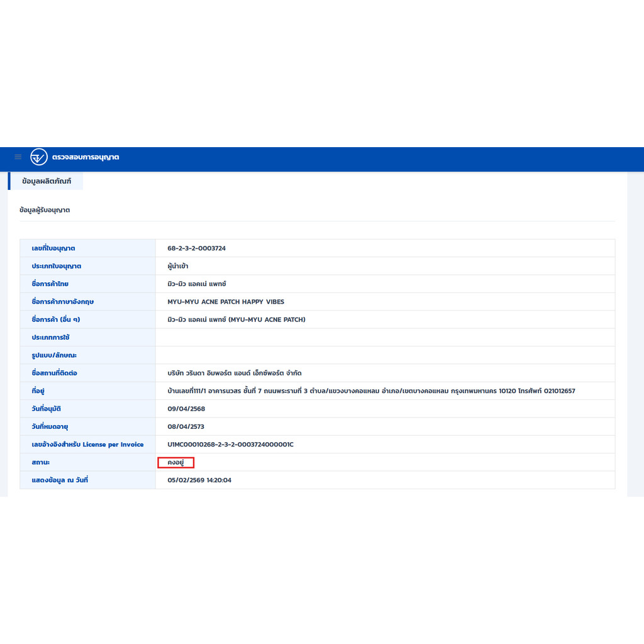This screenshot has width=644, height=644.
Task: Click the checkmark logo in the header
Action: pyautogui.click(x=39, y=157)
